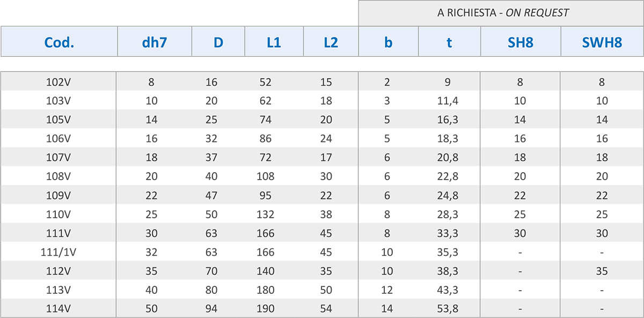Image resolution: width=644 pixels, height=318 pixels.
Task: Select the t column header
Action: point(449,42)
